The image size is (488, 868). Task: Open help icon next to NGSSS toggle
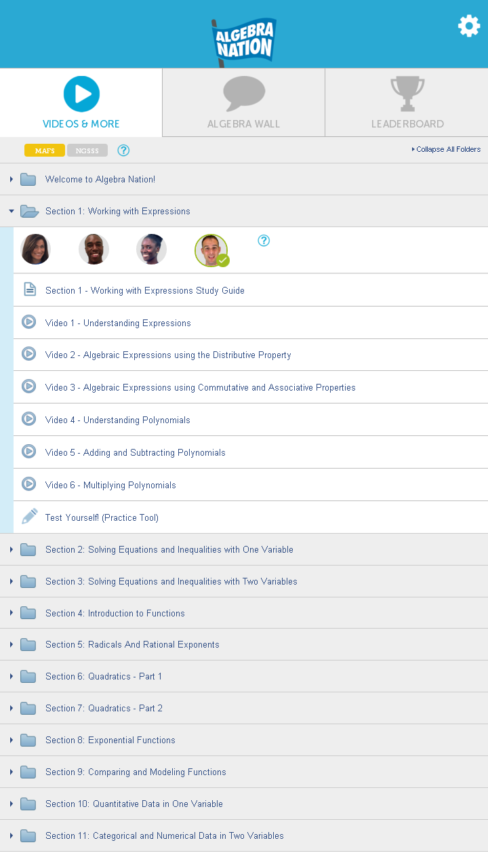[123, 151]
